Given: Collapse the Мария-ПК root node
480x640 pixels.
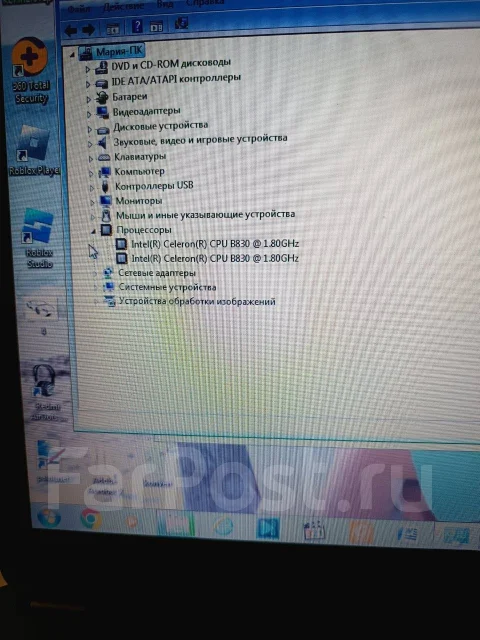Looking at the screenshot, I should pos(72,54).
